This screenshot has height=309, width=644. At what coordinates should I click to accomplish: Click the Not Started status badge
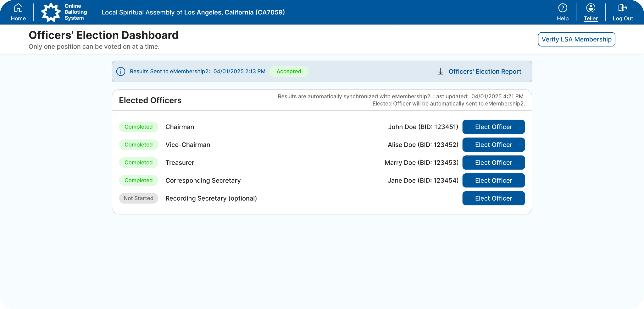pyautogui.click(x=138, y=198)
